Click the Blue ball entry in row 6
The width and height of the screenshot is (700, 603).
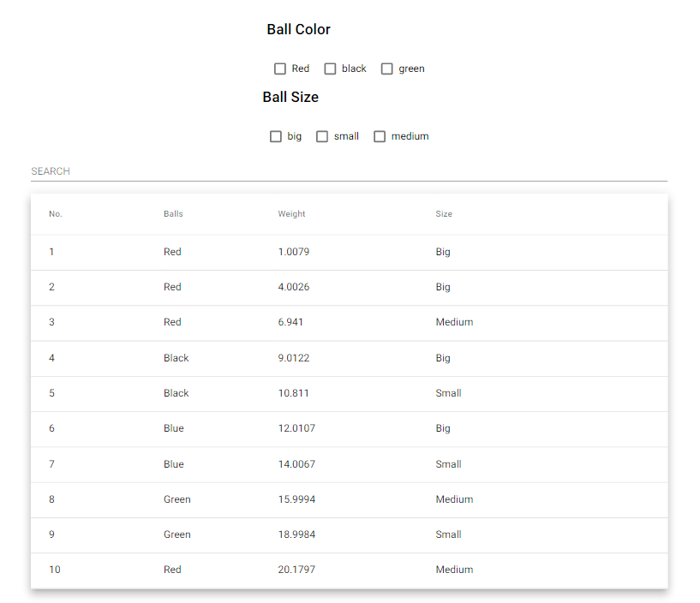pos(174,428)
